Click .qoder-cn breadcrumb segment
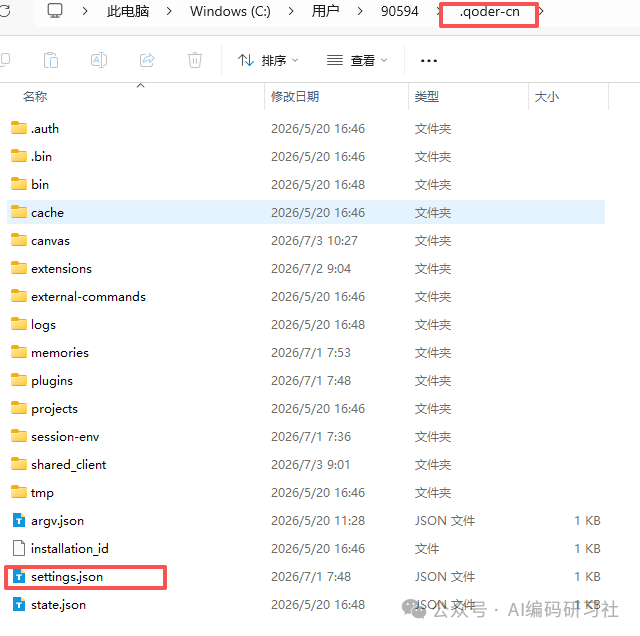This screenshot has width=640, height=636. click(489, 12)
